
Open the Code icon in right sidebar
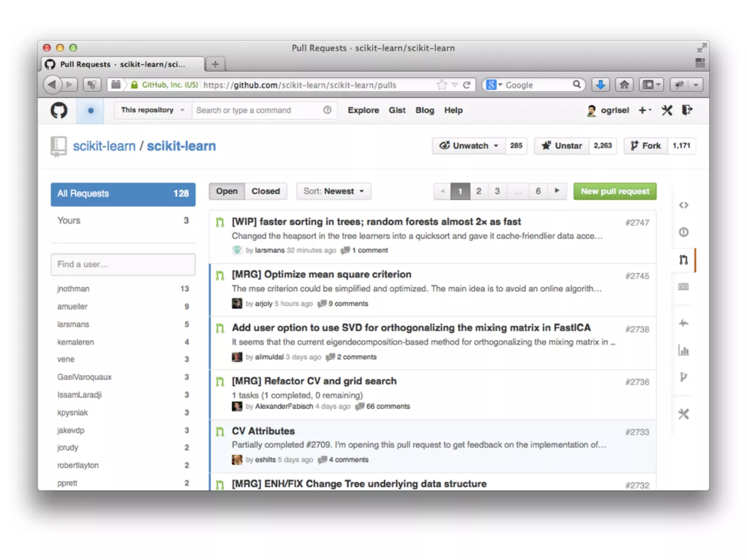tap(684, 205)
